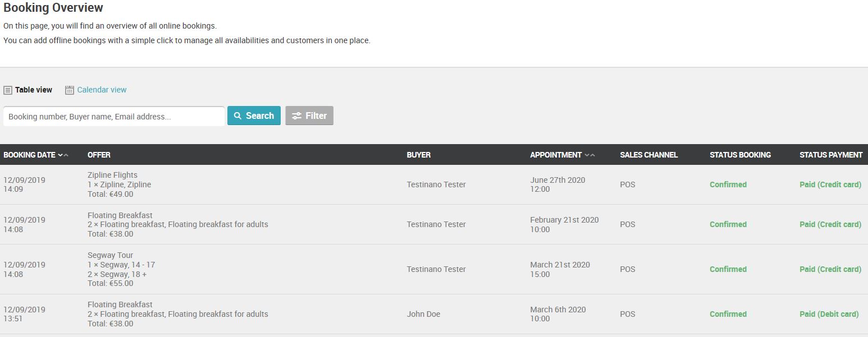Click the calendar icon beside Calendar view
Screen dimensions: 868x337
[x=70, y=90]
